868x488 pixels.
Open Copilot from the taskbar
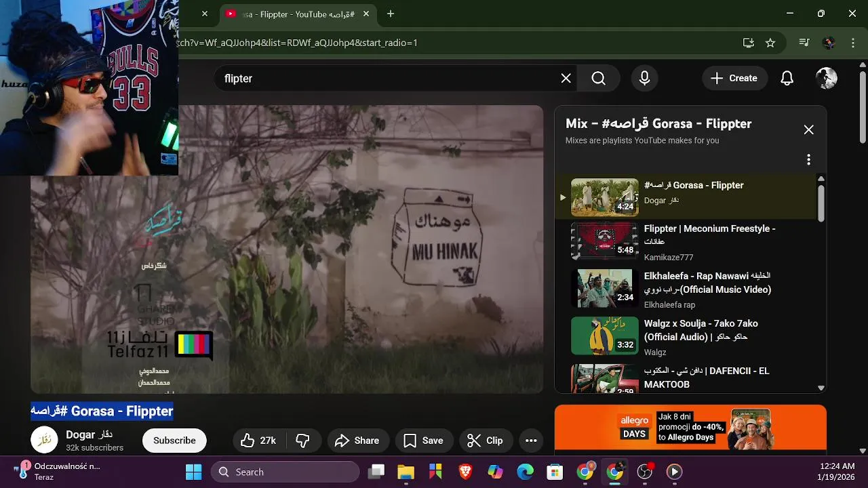pyautogui.click(x=495, y=472)
